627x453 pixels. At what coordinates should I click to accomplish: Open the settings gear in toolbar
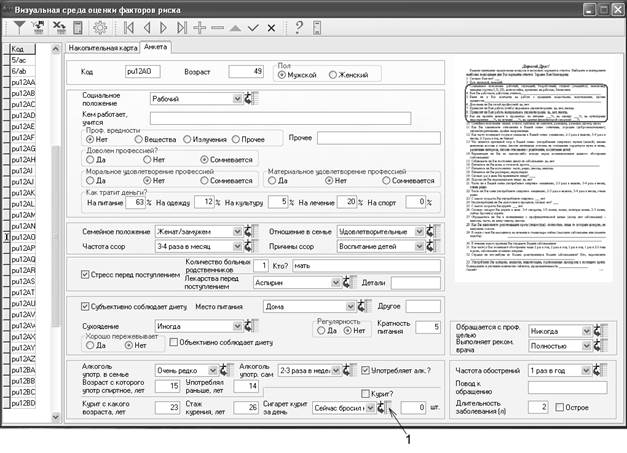coord(99,27)
